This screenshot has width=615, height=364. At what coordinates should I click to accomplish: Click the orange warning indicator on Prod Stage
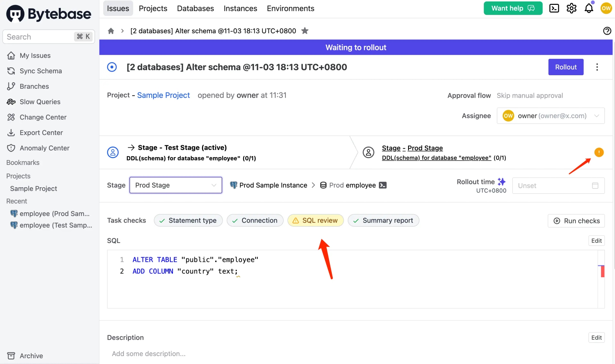pyautogui.click(x=599, y=152)
